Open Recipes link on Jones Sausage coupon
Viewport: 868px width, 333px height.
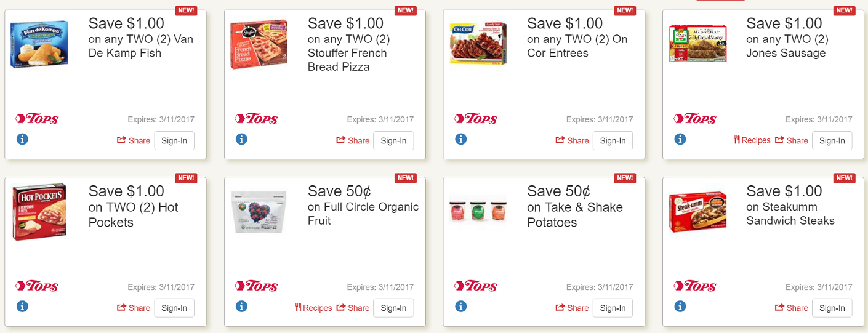click(752, 140)
